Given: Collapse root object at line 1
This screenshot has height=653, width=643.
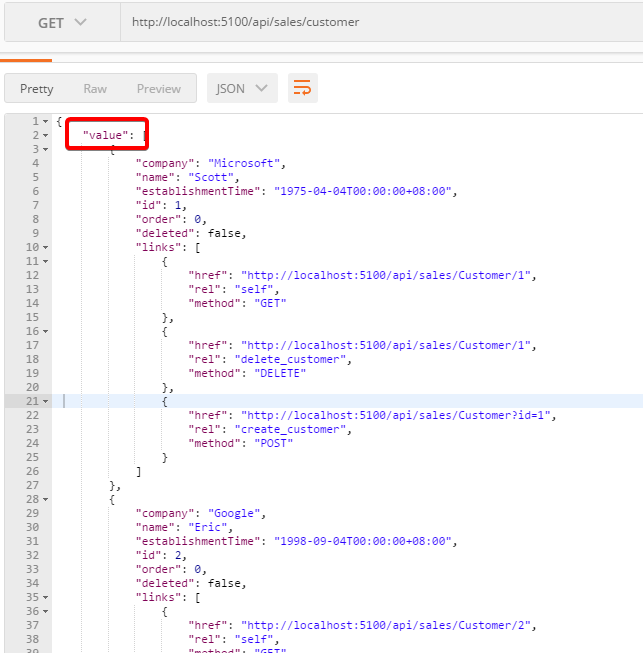Looking at the screenshot, I should 46,122.
